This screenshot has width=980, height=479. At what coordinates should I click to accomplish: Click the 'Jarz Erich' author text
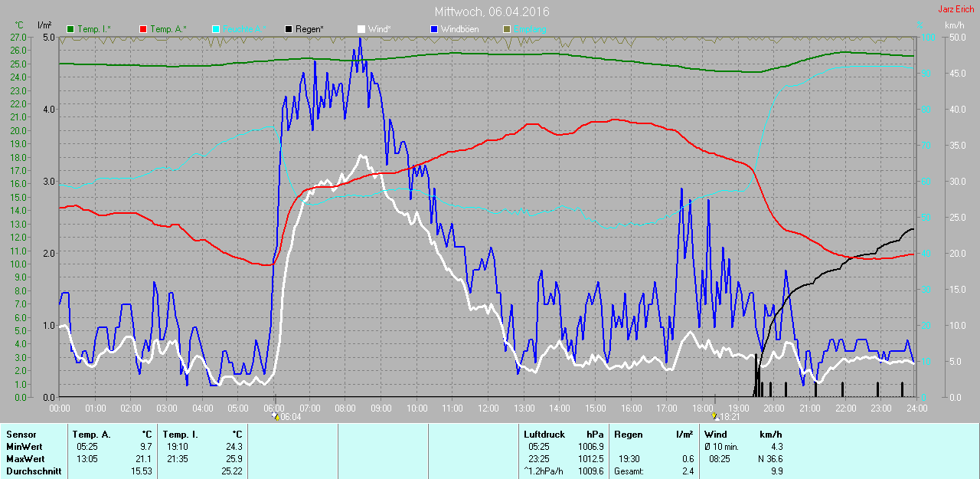955,9
